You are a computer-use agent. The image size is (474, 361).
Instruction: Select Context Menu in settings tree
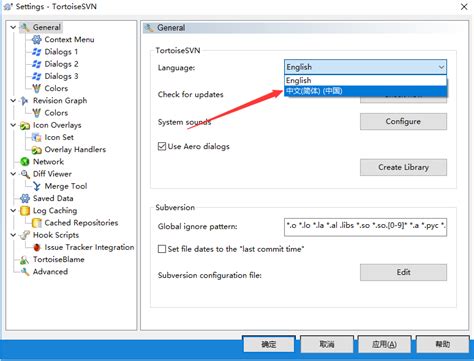click(x=69, y=40)
